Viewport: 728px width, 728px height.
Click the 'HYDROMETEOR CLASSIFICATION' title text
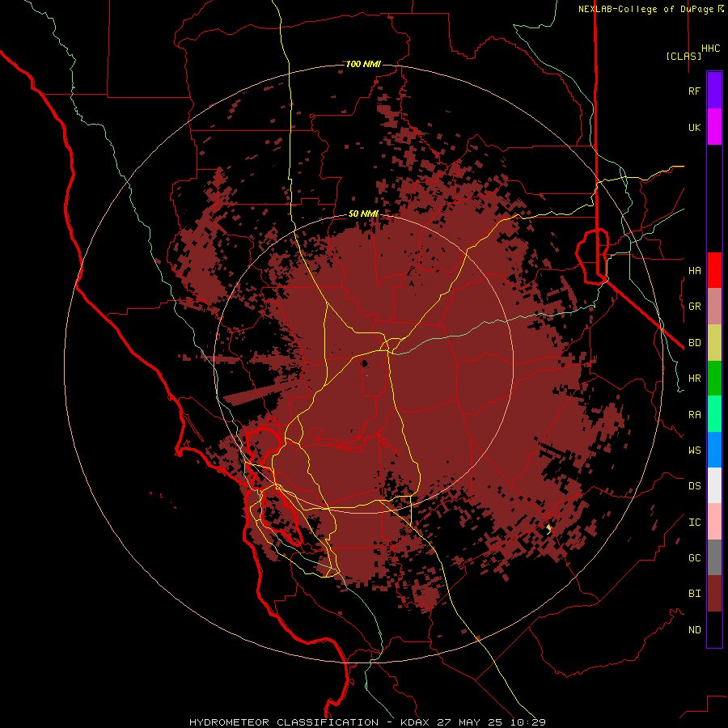(x=284, y=722)
